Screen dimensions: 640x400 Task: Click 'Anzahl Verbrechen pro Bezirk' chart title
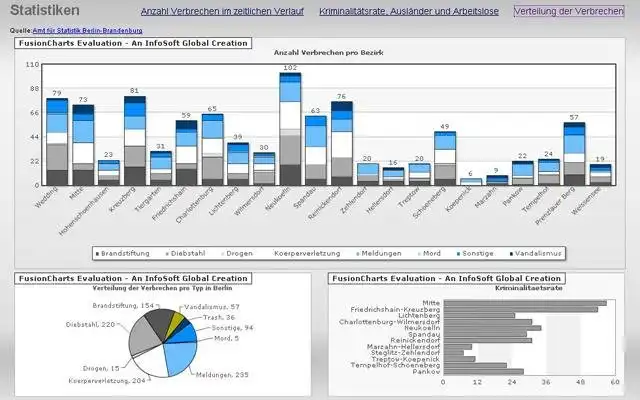tap(328, 53)
